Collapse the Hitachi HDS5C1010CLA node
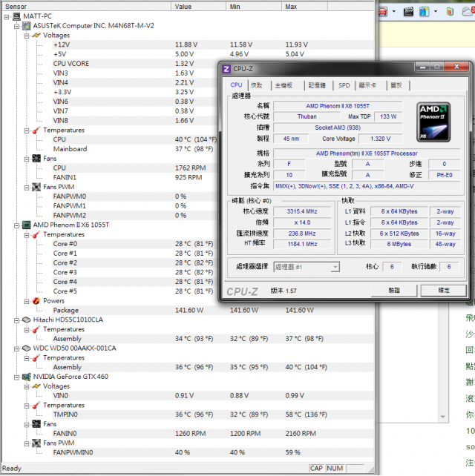The width and height of the screenshot is (475, 476). [x=17, y=320]
